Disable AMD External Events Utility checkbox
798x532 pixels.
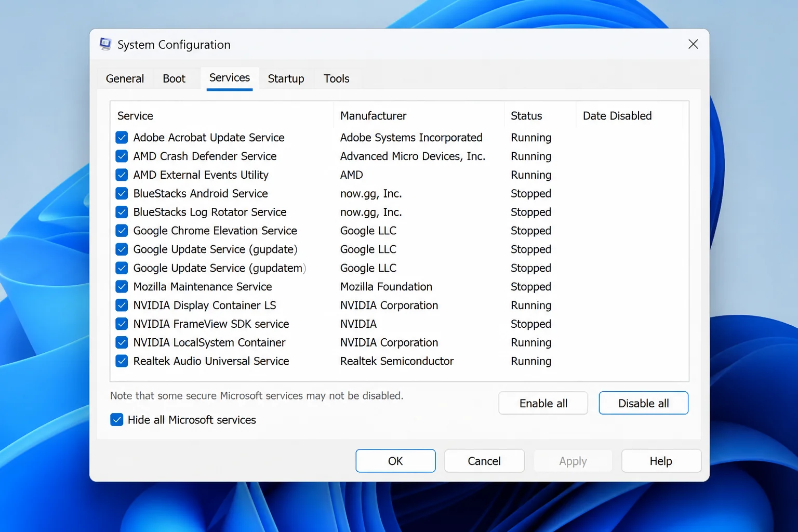click(122, 175)
